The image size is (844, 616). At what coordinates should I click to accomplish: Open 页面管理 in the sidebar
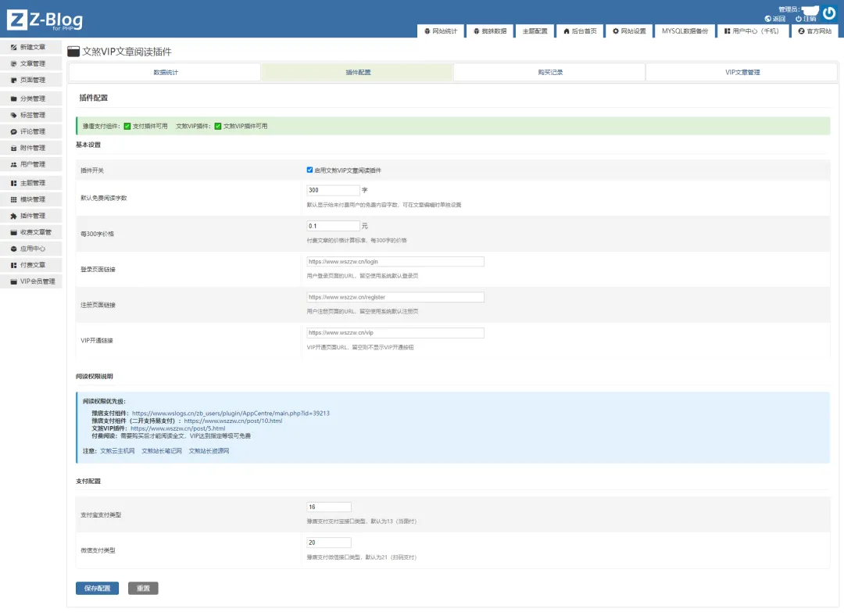click(x=31, y=81)
